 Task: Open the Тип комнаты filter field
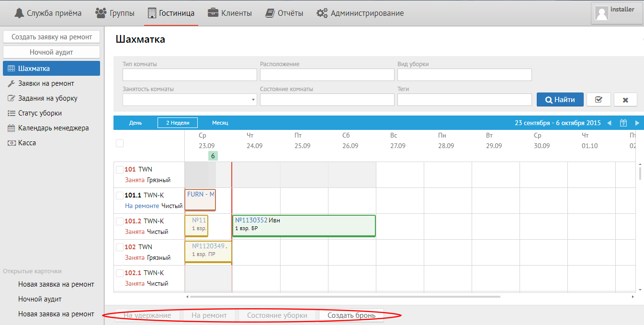(x=190, y=75)
